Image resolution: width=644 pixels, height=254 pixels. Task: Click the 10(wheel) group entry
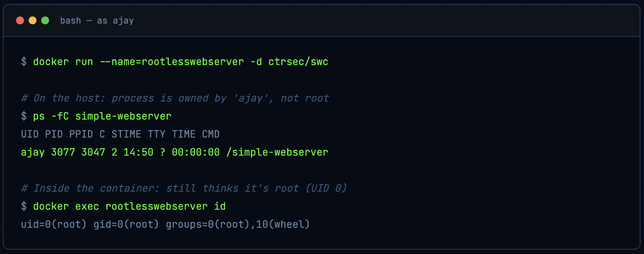(283, 224)
